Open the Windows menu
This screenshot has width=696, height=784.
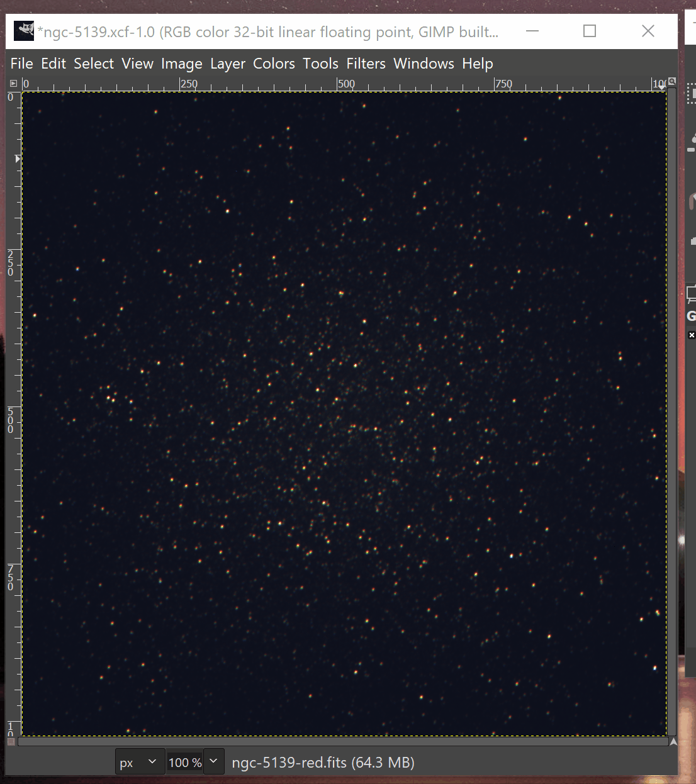point(424,64)
